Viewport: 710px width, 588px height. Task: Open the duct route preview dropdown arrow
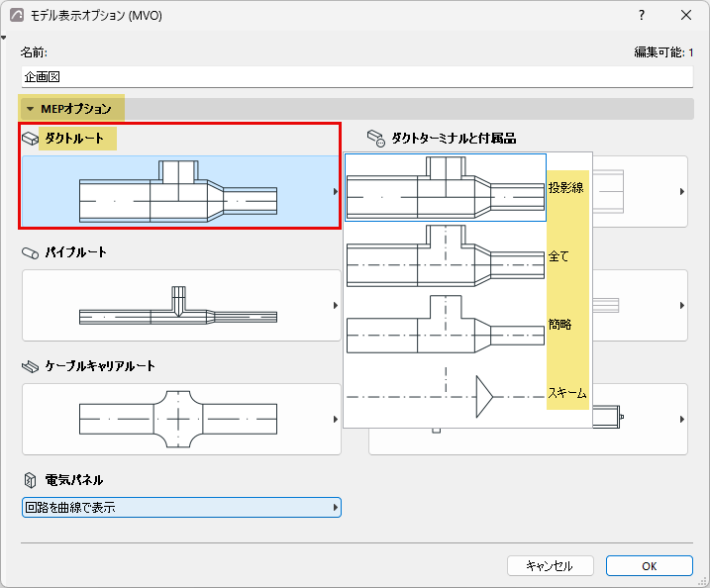(335, 191)
